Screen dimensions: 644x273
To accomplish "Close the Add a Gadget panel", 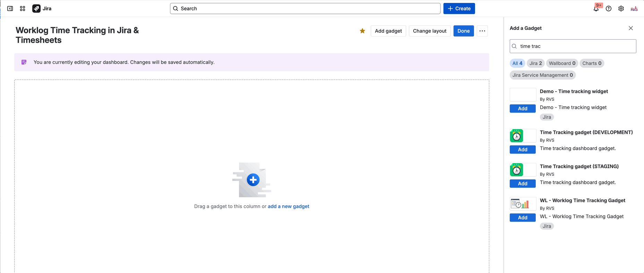I will pos(630,28).
